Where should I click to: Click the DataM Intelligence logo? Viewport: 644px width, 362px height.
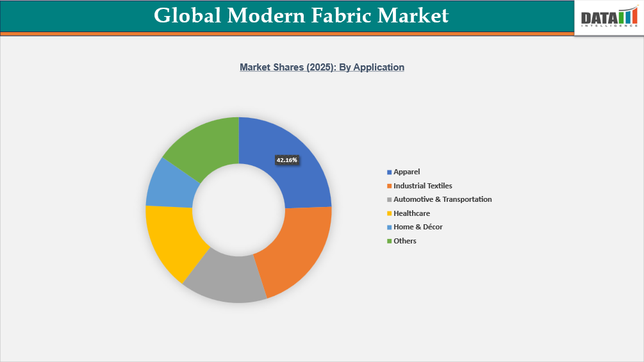pyautogui.click(x=609, y=18)
